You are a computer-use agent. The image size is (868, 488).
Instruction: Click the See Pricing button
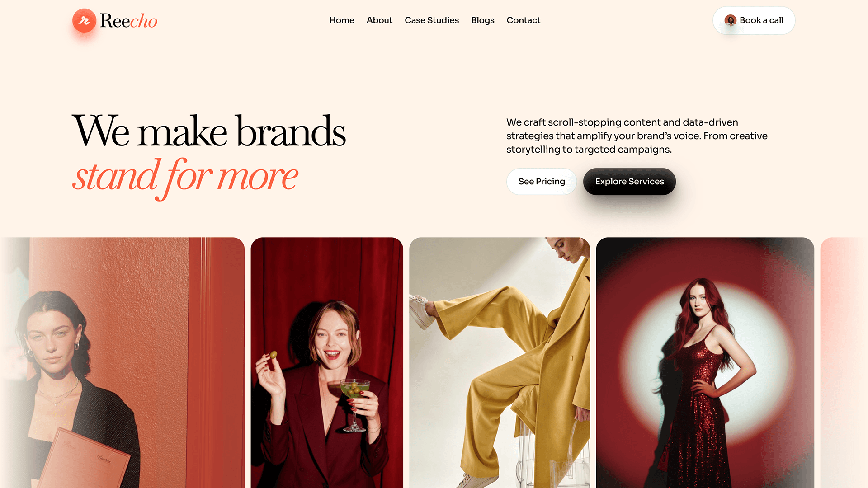click(x=542, y=182)
